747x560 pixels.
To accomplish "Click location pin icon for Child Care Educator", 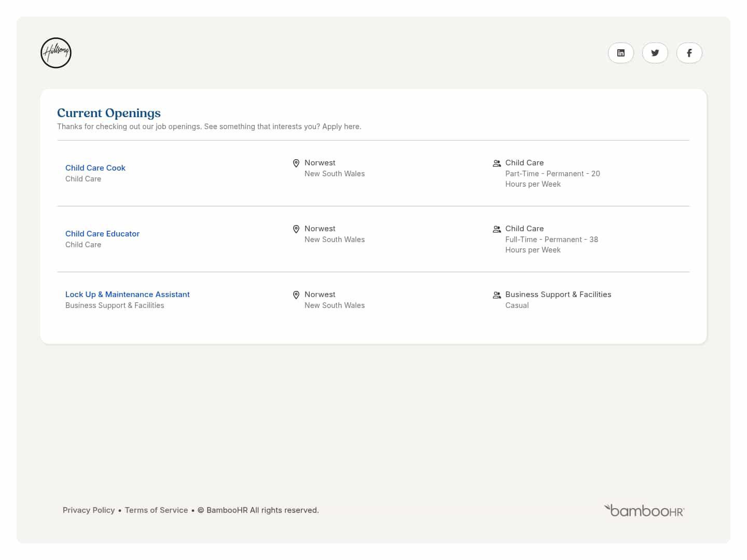I will [296, 229].
